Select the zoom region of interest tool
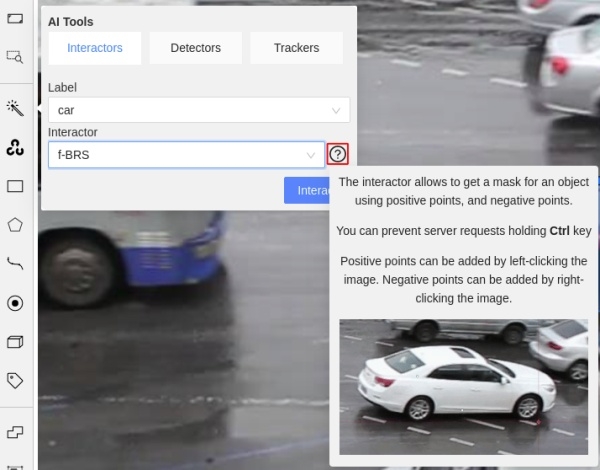 tap(15, 57)
